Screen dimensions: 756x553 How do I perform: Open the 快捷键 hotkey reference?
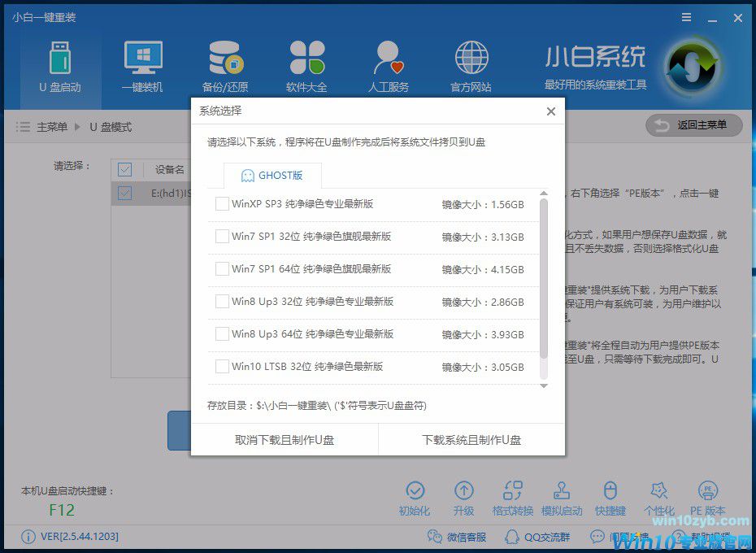(610, 498)
